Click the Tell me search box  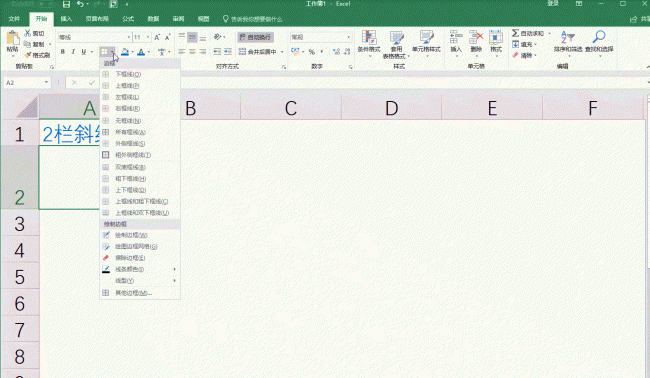(253, 19)
